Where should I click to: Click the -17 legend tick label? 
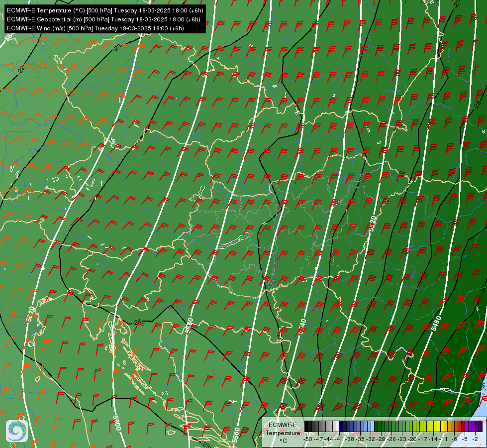pos(423,440)
